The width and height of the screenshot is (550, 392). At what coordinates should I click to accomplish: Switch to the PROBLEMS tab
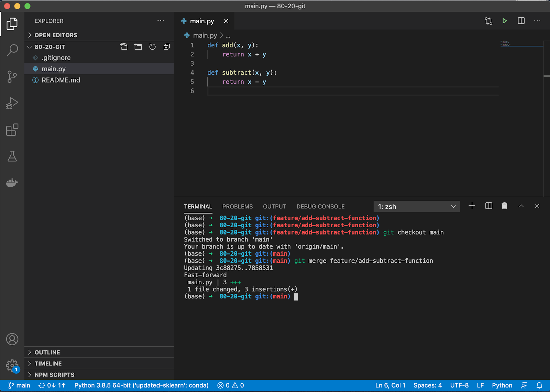237,207
